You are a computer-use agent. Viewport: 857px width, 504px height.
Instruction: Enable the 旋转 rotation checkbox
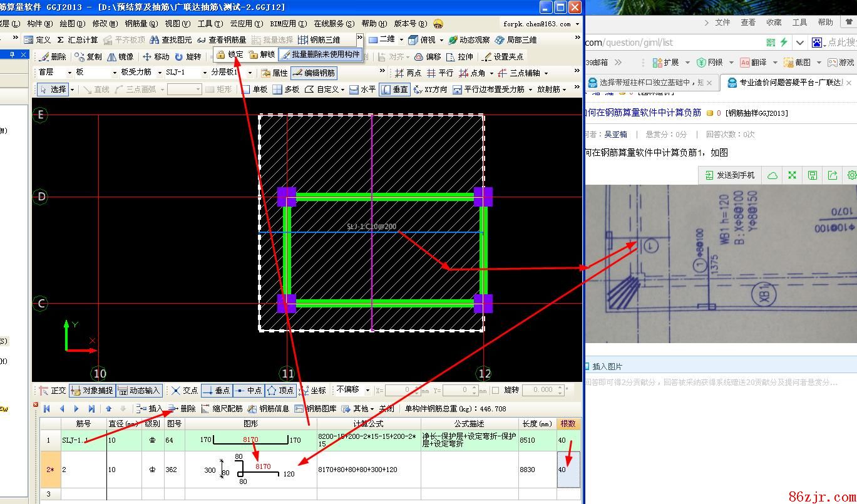coord(496,390)
